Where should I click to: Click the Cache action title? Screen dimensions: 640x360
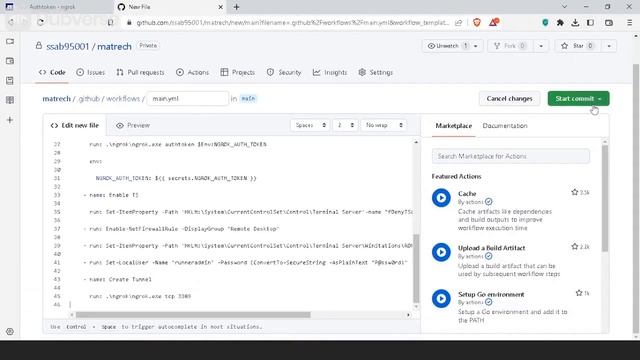467,193
